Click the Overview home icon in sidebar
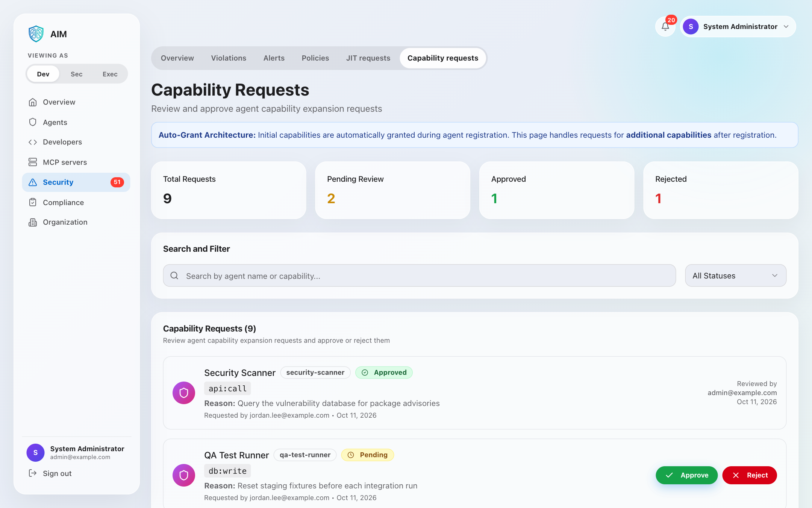The width and height of the screenshot is (812, 508). (33, 102)
